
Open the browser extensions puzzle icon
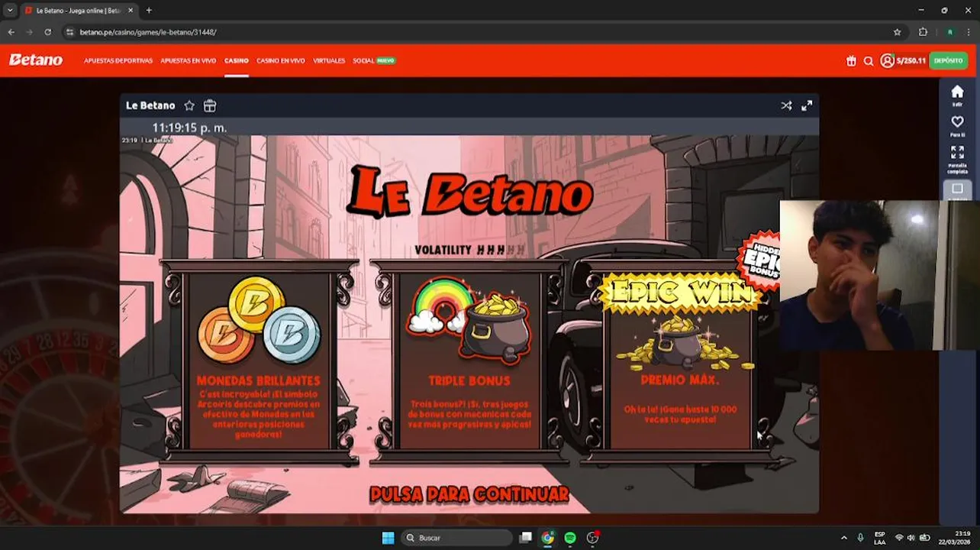pos(923,32)
